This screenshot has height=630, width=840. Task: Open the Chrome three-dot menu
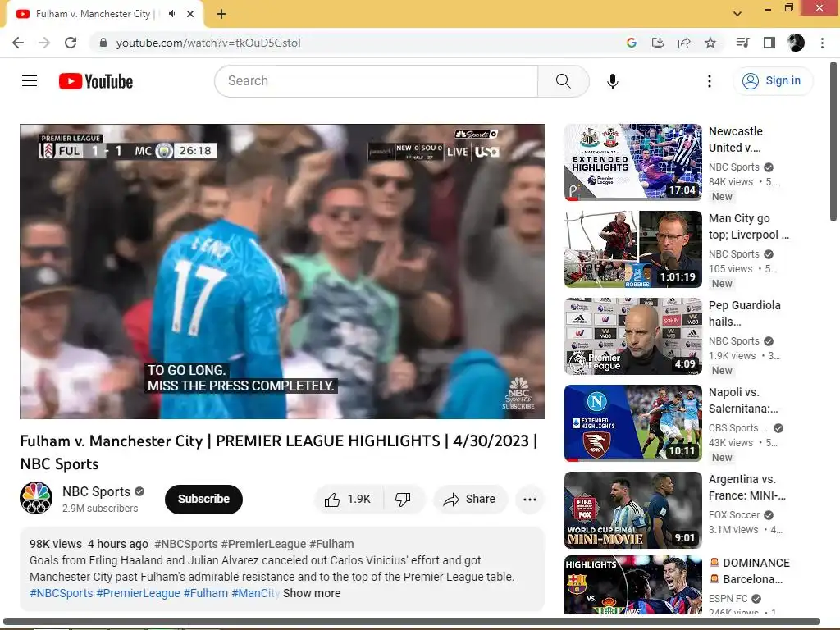coord(822,43)
